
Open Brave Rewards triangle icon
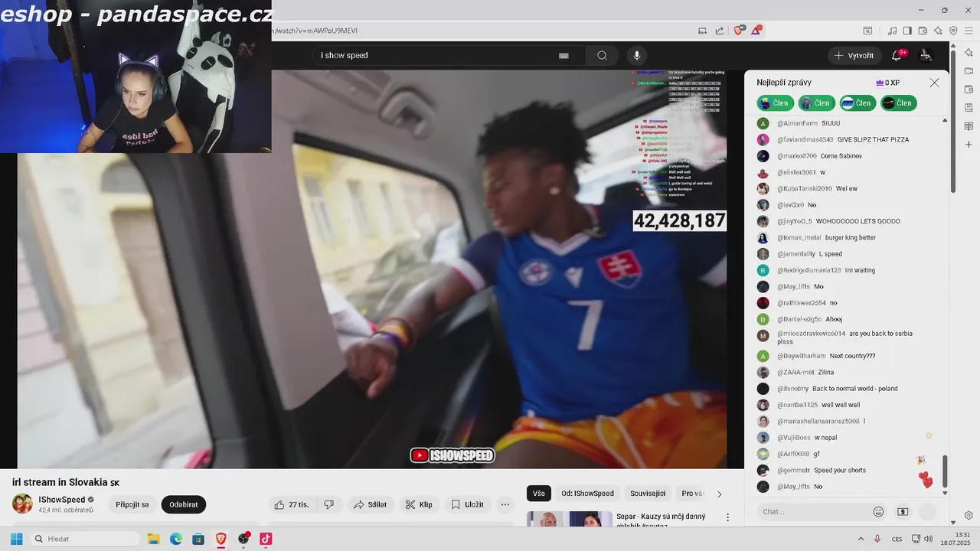756,31
